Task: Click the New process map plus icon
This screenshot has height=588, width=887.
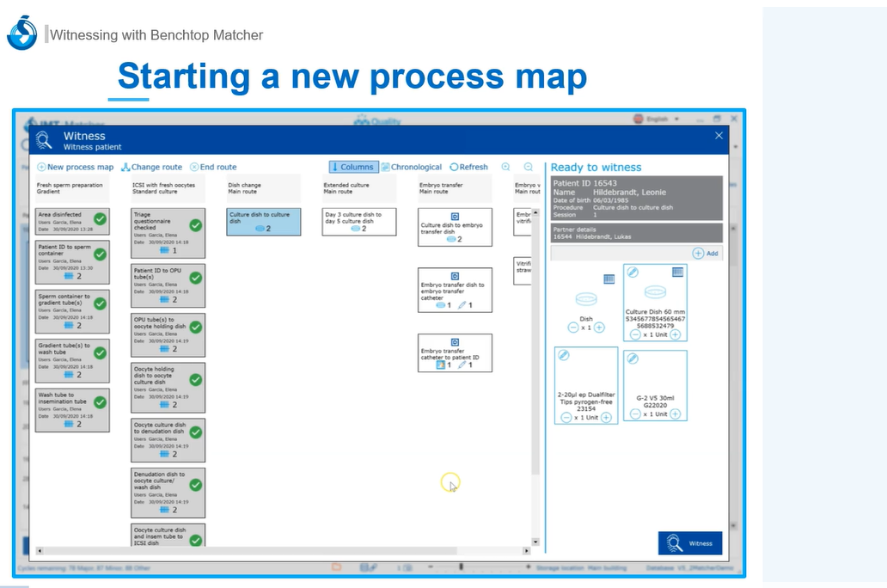Action: (x=41, y=168)
